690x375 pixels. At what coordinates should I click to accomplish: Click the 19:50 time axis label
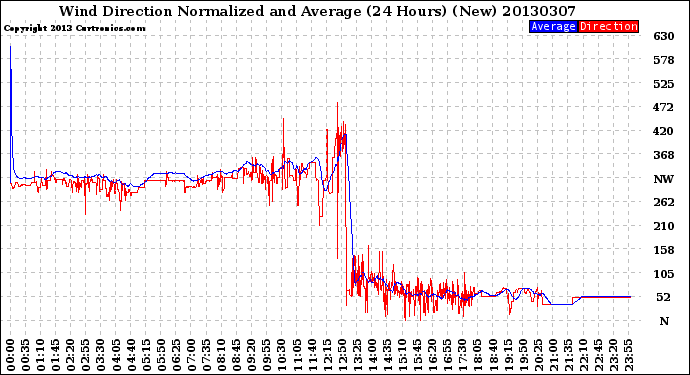523,355
